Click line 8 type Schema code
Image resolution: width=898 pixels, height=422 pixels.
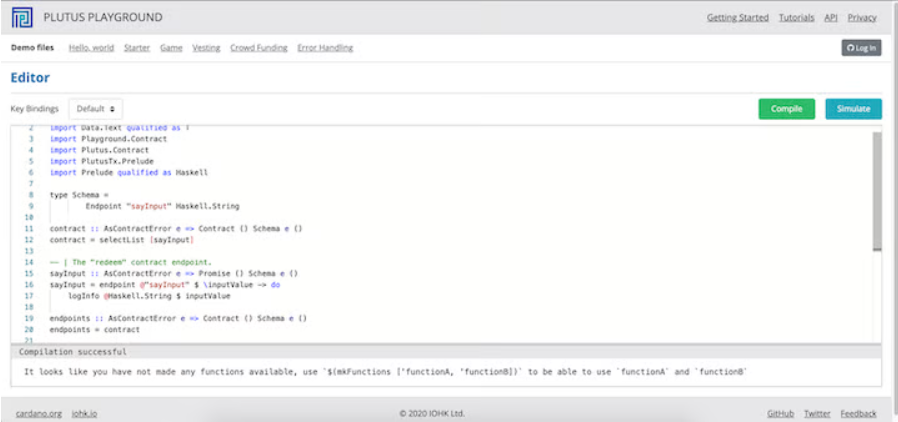coord(79,195)
